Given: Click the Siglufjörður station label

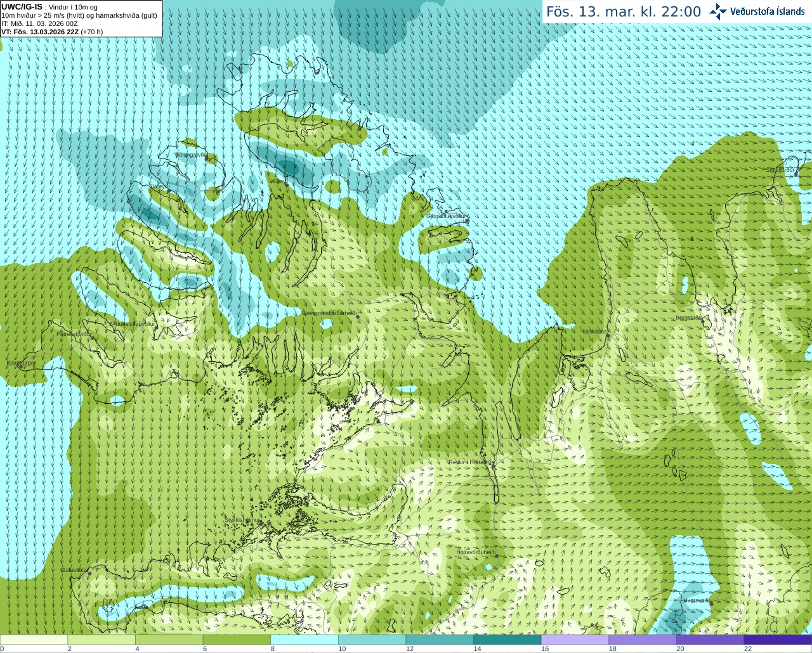Looking at the screenshot, I should (x=780, y=170).
